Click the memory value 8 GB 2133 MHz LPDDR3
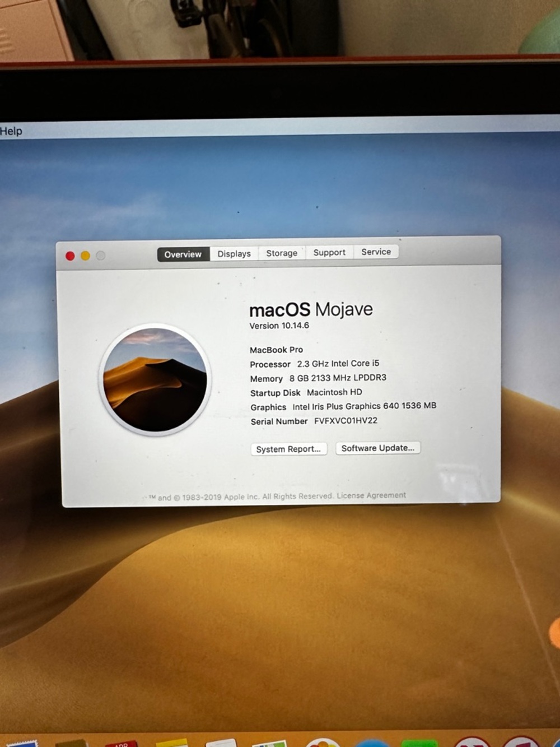Image resolution: width=560 pixels, height=747 pixels. (x=338, y=378)
